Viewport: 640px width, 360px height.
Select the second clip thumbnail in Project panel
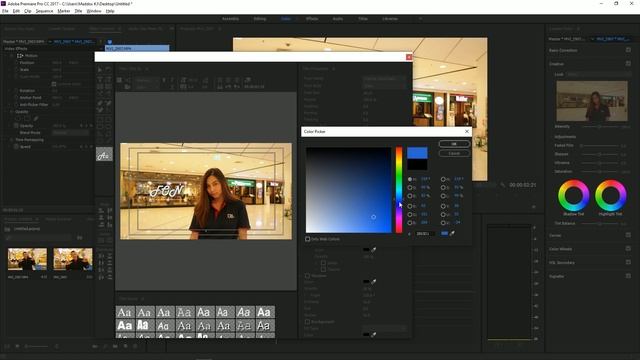73,259
